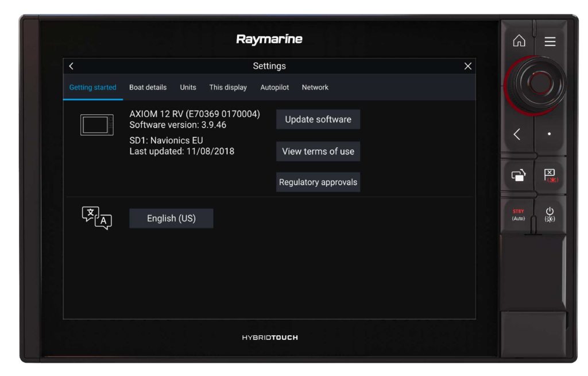Show Regulatory approvals
The image size is (588, 376).
(318, 182)
